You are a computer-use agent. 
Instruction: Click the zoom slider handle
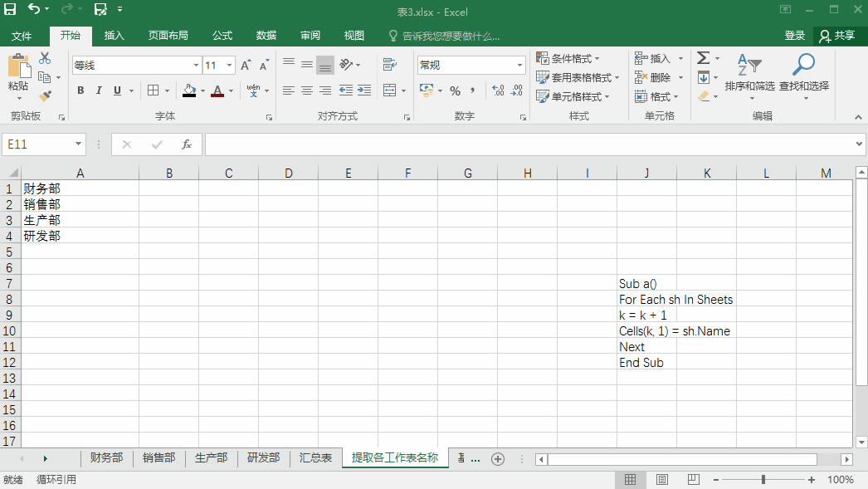tap(763, 480)
